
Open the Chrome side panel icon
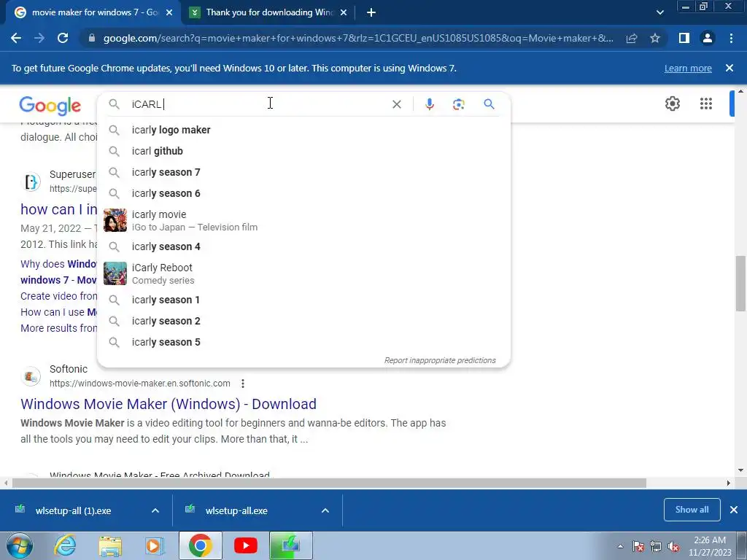pos(684,38)
